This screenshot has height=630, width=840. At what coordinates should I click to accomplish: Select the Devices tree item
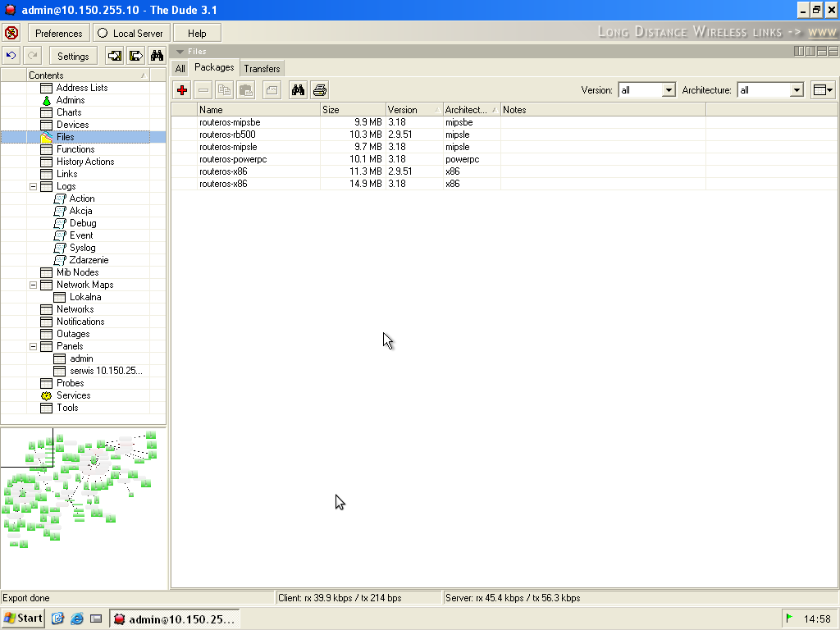[65, 125]
